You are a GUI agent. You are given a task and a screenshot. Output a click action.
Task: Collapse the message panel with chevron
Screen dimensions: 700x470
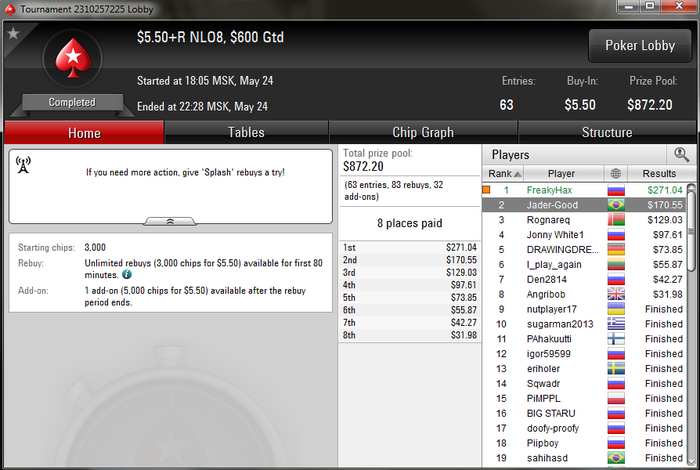tap(170, 221)
